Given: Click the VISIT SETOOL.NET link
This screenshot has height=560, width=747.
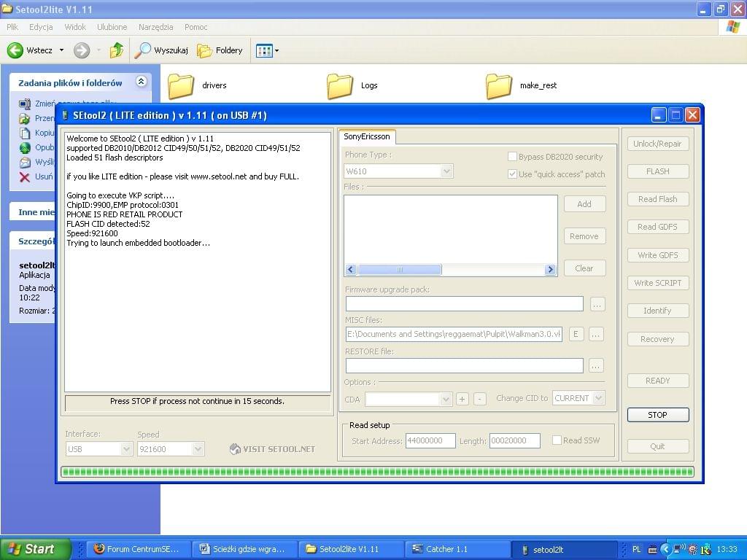Looking at the screenshot, I should click(272, 449).
